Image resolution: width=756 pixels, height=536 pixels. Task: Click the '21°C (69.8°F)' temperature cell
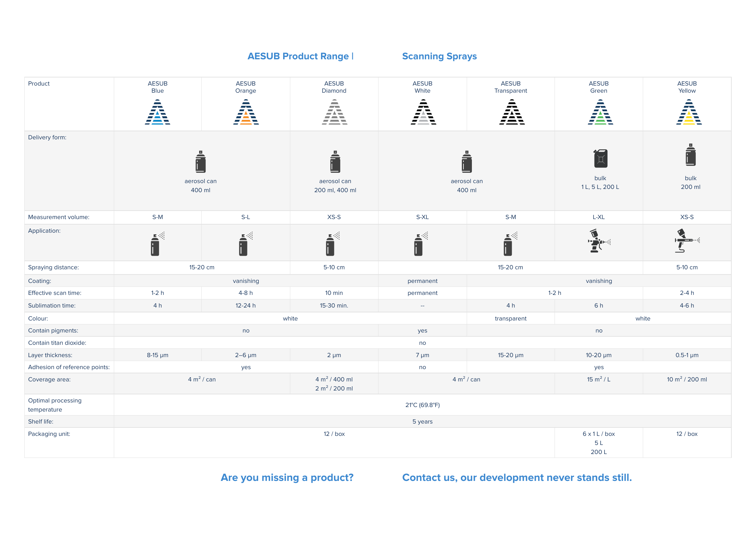(x=422, y=405)
